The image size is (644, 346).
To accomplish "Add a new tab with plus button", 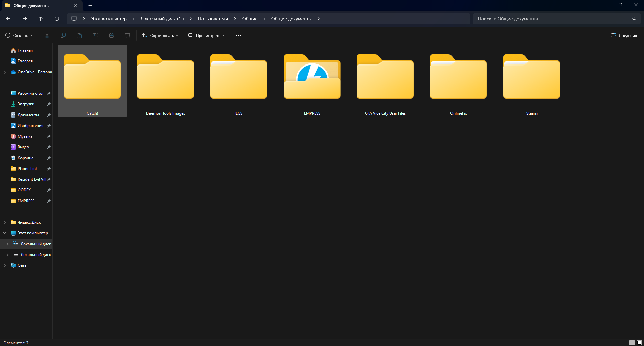I will point(90,5).
